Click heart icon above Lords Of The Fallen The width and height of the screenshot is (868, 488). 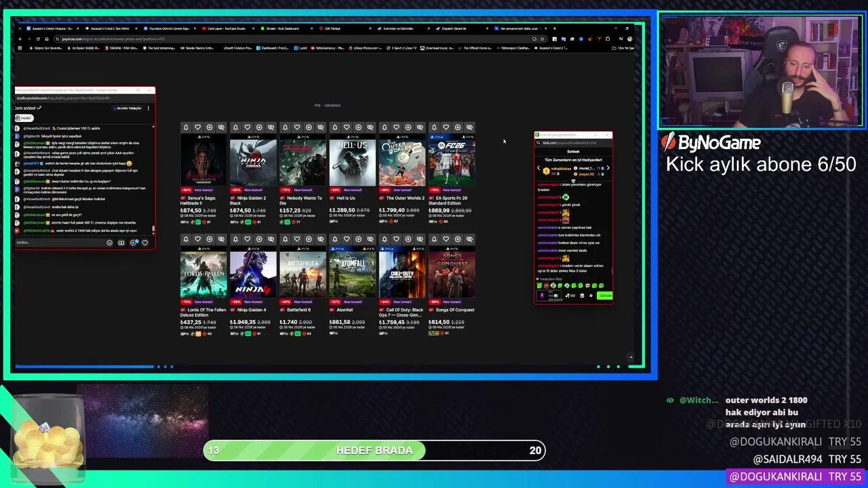click(x=197, y=239)
